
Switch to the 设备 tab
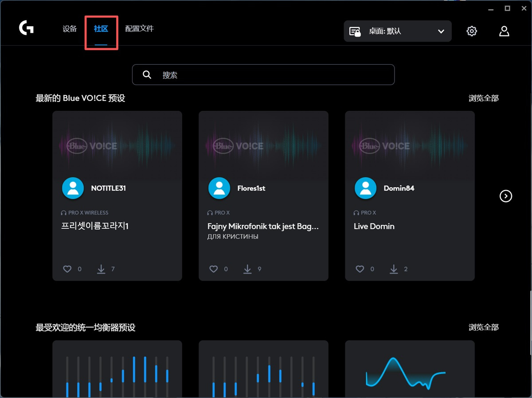pyautogui.click(x=69, y=28)
